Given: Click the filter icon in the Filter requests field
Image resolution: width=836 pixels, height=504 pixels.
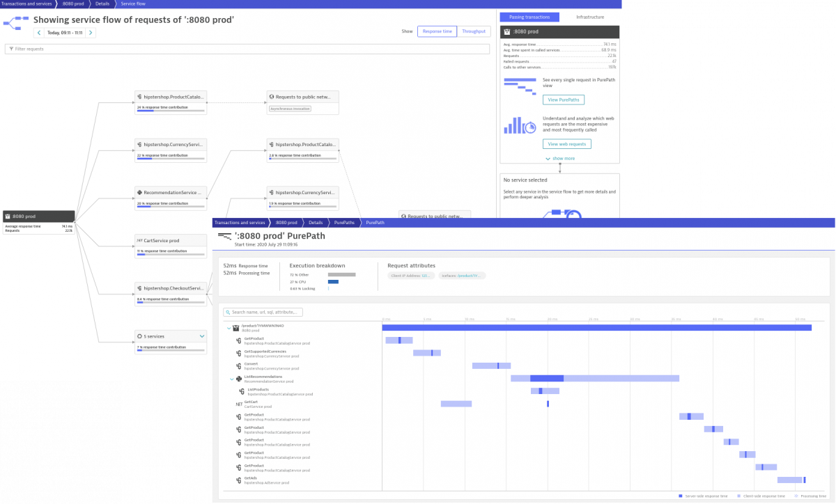Looking at the screenshot, I should pos(12,49).
